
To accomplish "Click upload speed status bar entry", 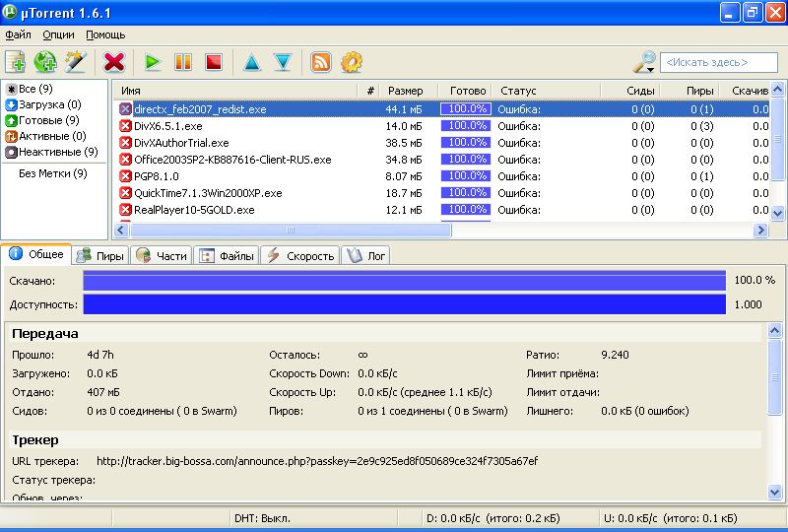I will (x=671, y=518).
